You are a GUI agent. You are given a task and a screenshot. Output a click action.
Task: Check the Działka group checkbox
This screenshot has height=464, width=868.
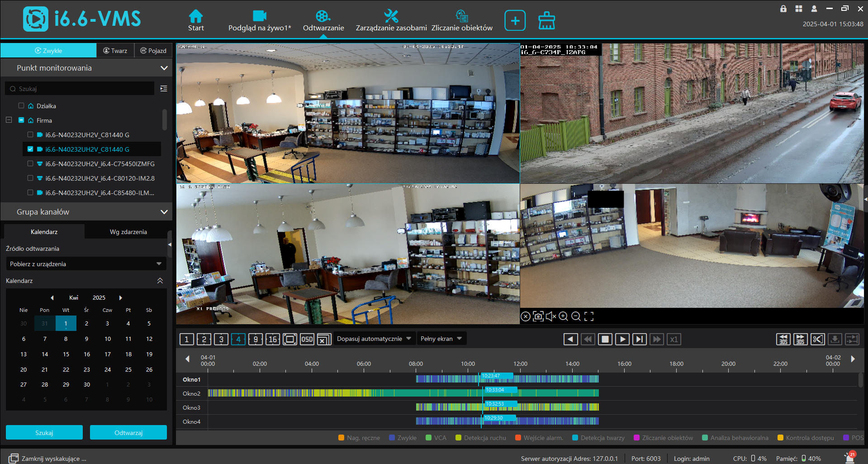21,106
